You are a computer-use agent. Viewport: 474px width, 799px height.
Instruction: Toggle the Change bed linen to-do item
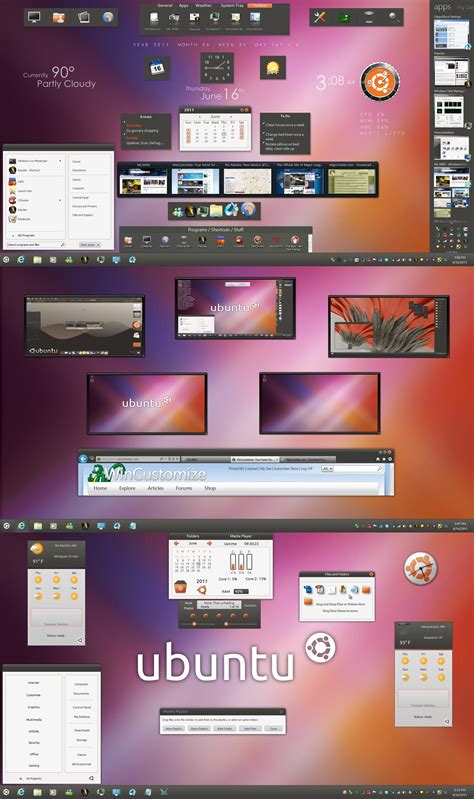pyautogui.click(x=264, y=134)
